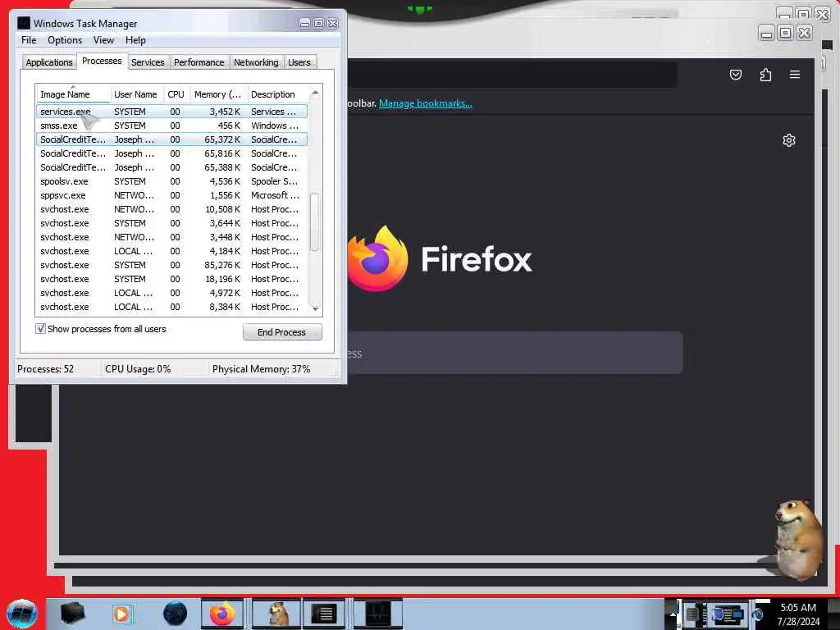Switch to the Networking tab
The width and height of the screenshot is (840, 630).
tap(256, 62)
